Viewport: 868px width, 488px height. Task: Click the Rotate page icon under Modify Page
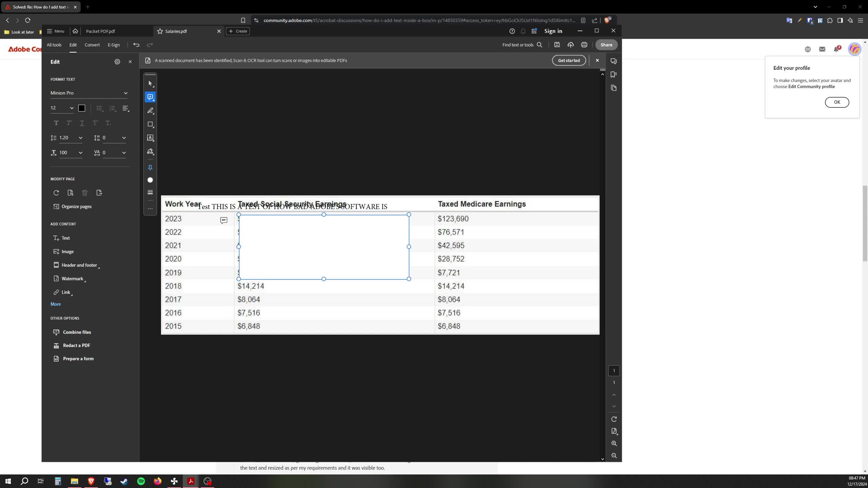(x=56, y=192)
